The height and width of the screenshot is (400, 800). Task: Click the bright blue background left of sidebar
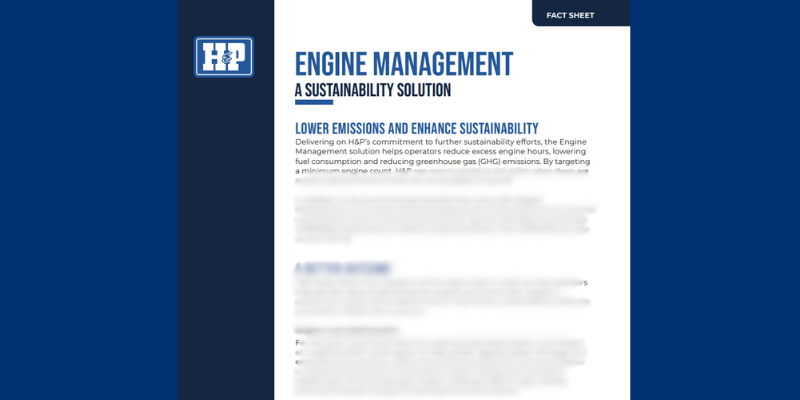88,200
